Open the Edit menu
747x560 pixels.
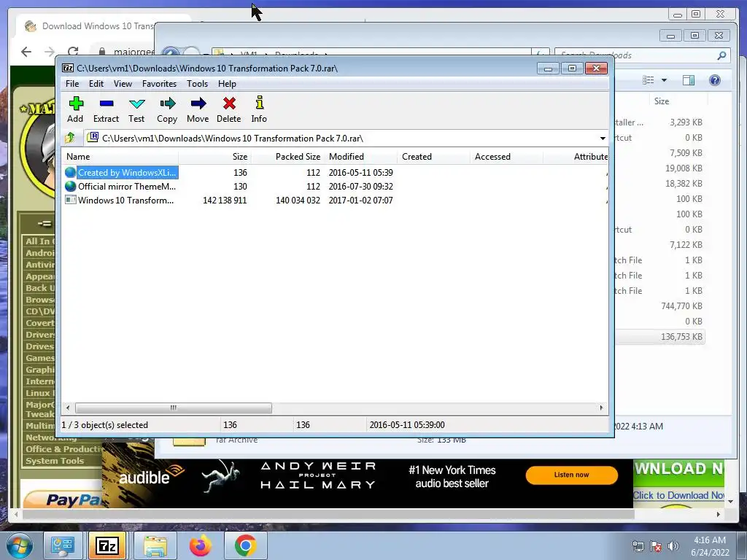click(x=96, y=84)
